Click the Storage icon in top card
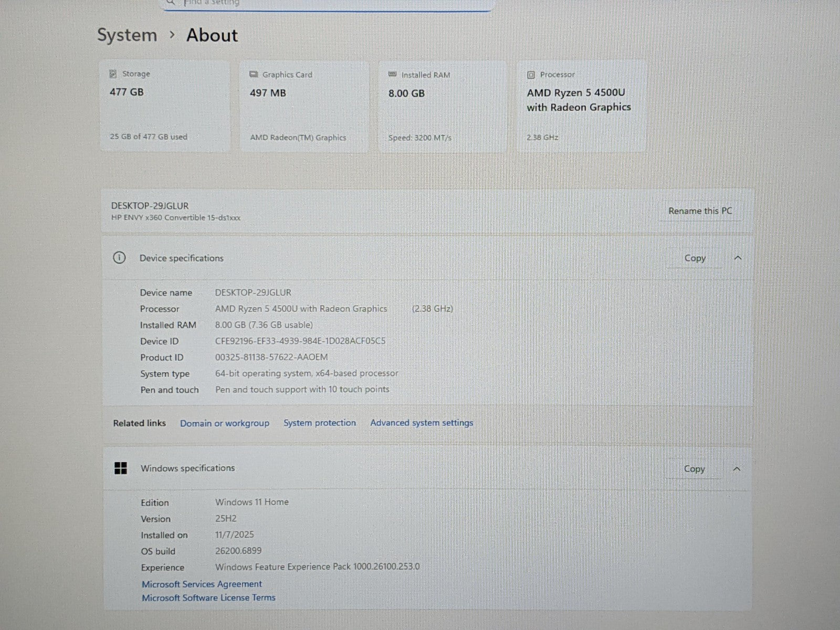This screenshot has height=630, width=840. (113, 74)
